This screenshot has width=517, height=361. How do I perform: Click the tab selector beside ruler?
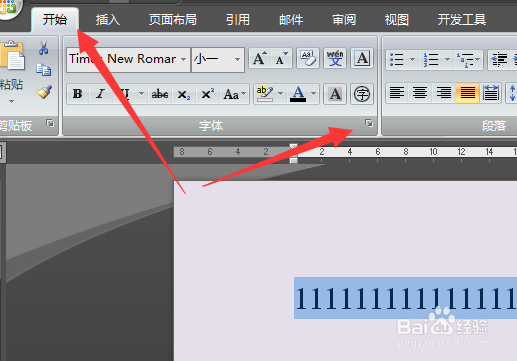pyautogui.click(x=2, y=152)
